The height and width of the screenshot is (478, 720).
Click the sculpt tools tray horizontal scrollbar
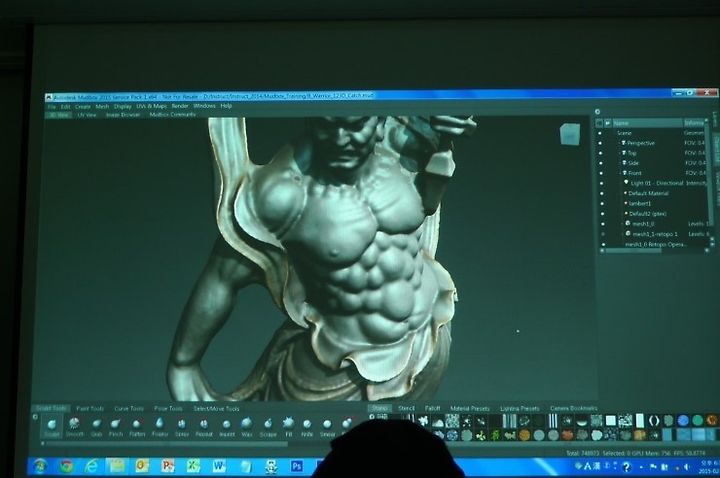tap(167, 444)
